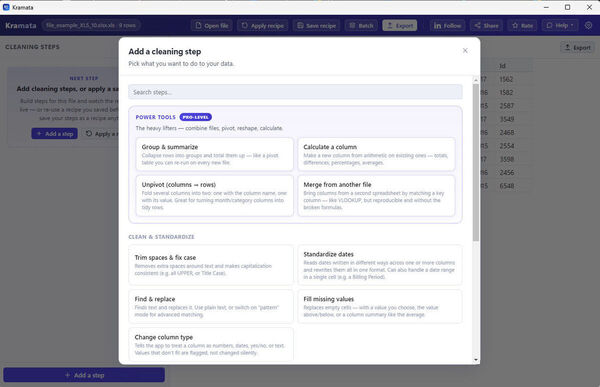The height and width of the screenshot is (387, 600).
Task: Click the table cell 2554
Action: (x=507, y=146)
